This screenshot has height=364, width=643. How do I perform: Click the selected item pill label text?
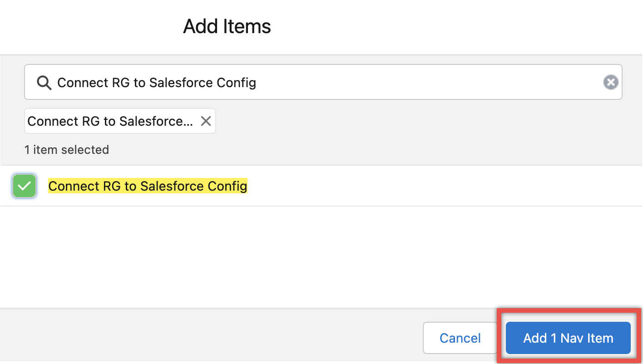point(110,121)
